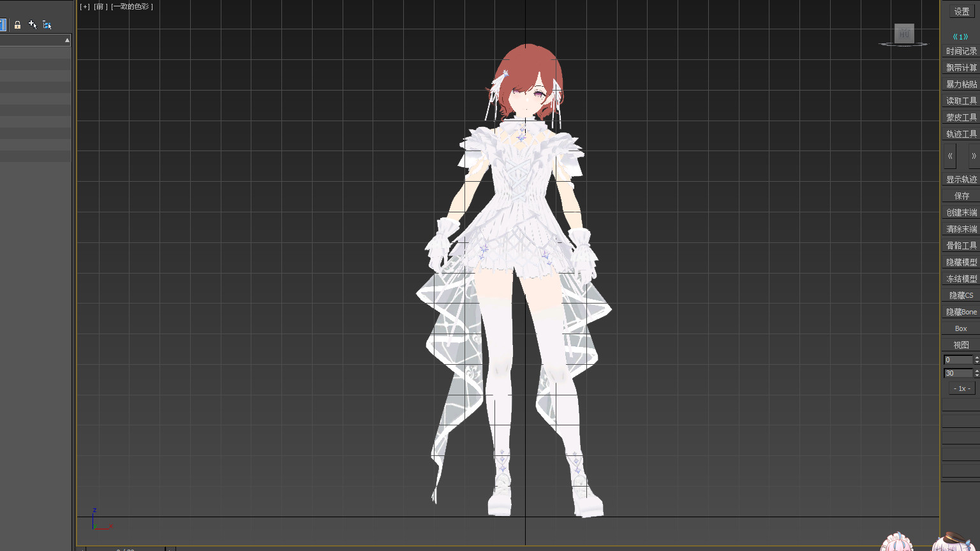Click the 《1》 page indicator
The height and width of the screenshot is (551, 980).
[960, 37]
